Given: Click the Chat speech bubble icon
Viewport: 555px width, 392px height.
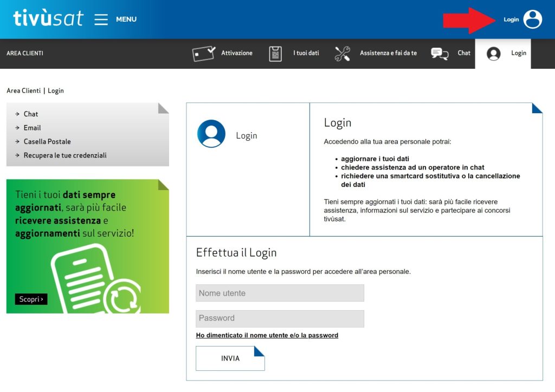Looking at the screenshot, I should click(440, 54).
